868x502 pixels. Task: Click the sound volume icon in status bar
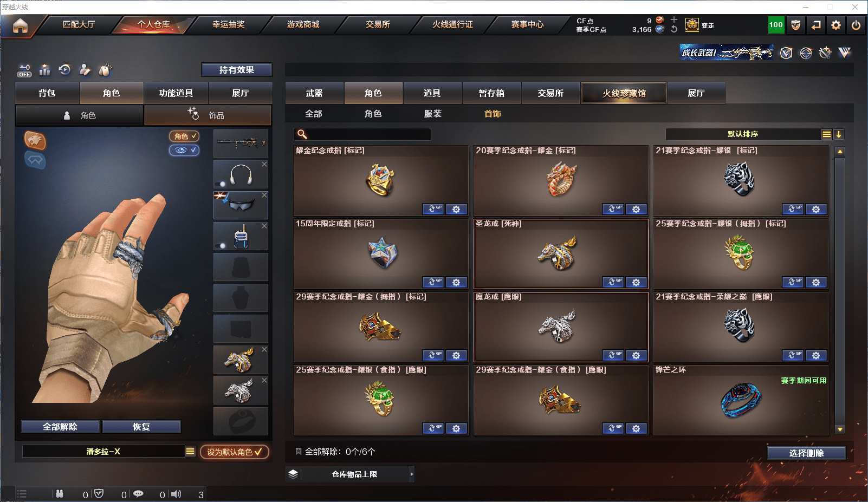(177, 494)
